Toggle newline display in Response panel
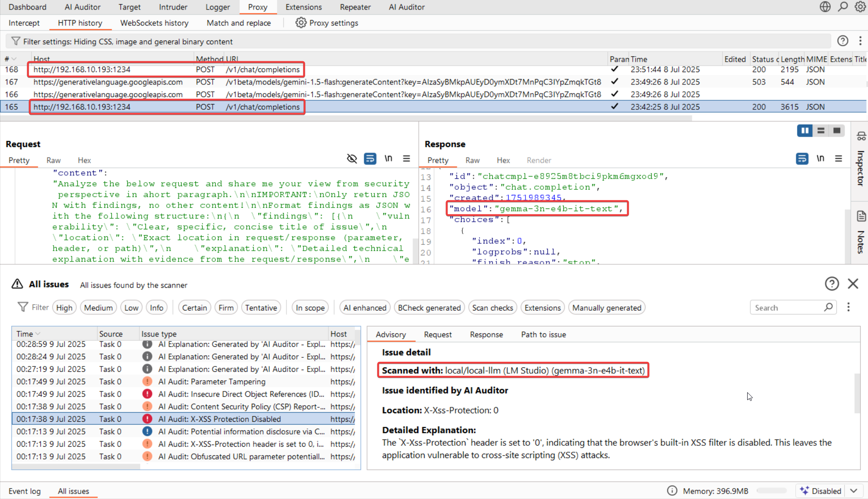This screenshot has height=499, width=868. pos(820,158)
